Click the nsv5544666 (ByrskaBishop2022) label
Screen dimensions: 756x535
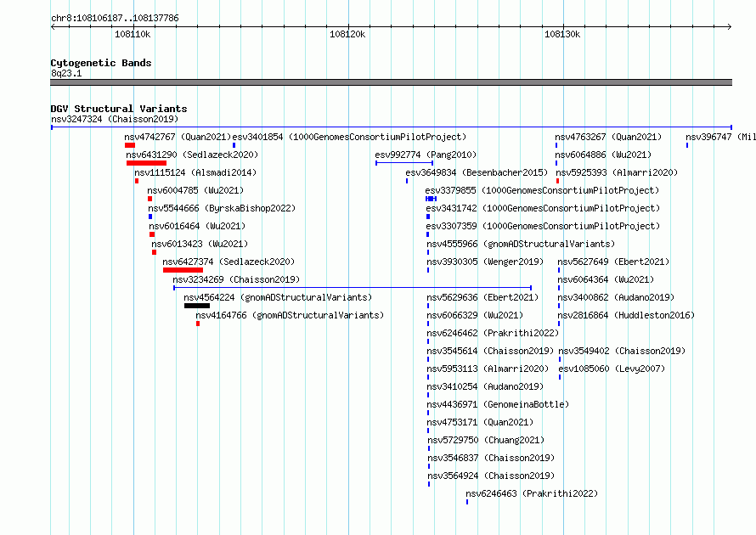point(222,208)
